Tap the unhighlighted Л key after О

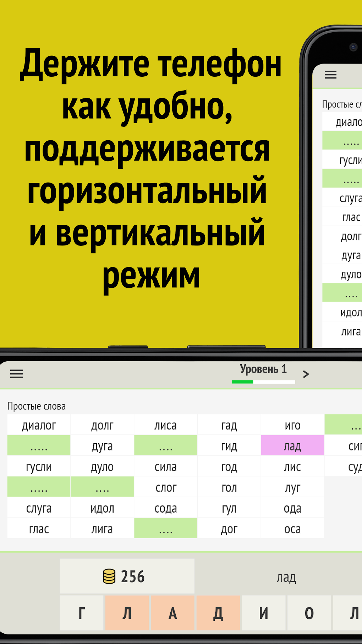348,613
